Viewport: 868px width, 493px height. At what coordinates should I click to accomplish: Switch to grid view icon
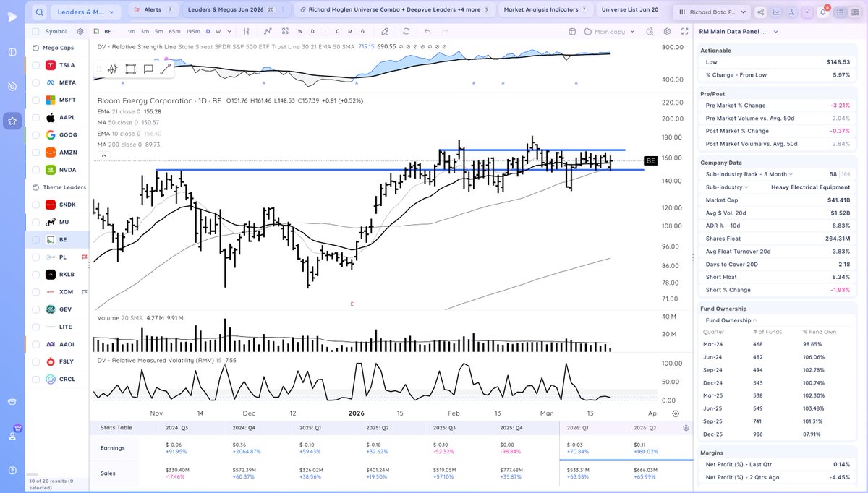click(x=854, y=12)
